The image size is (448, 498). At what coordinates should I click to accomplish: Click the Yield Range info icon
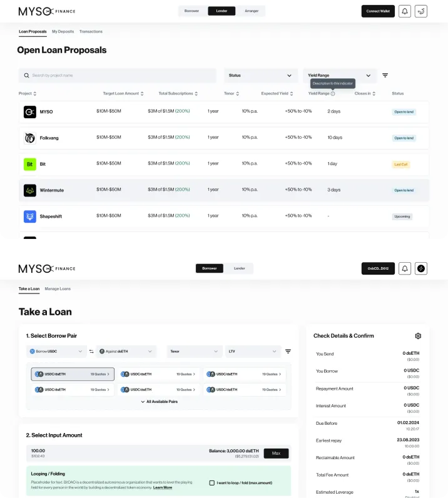click(333, 94)
